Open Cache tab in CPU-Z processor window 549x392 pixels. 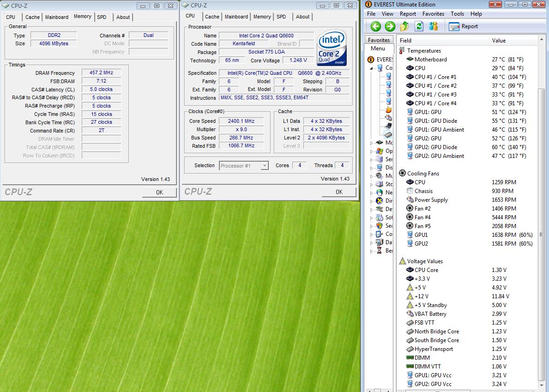(212, 17)
